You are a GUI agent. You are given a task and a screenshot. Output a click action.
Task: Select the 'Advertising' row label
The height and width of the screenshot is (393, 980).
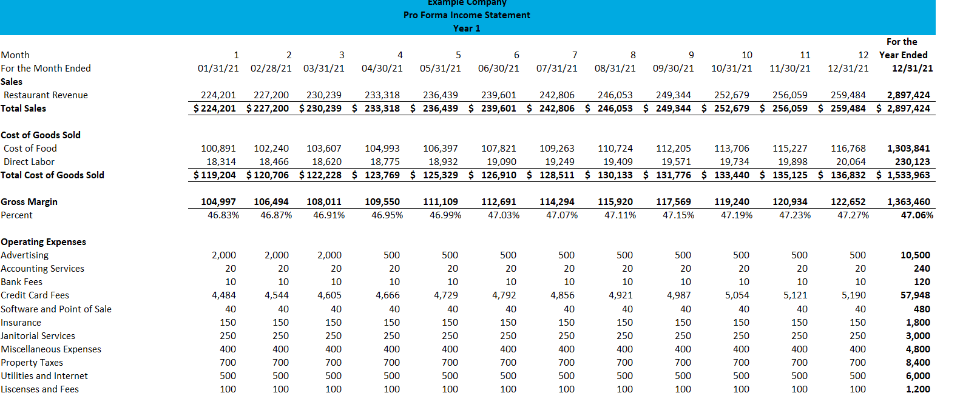coord(24,255)
